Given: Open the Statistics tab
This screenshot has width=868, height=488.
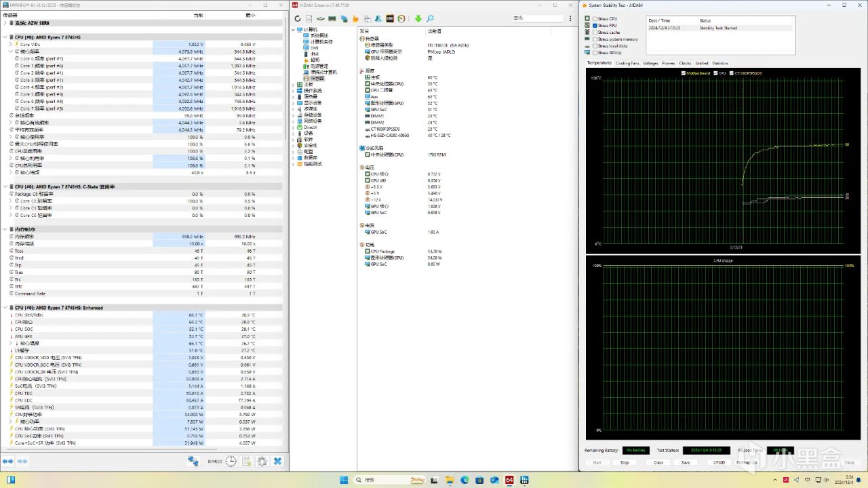Looking at the screenshot, I should point(719,63).
